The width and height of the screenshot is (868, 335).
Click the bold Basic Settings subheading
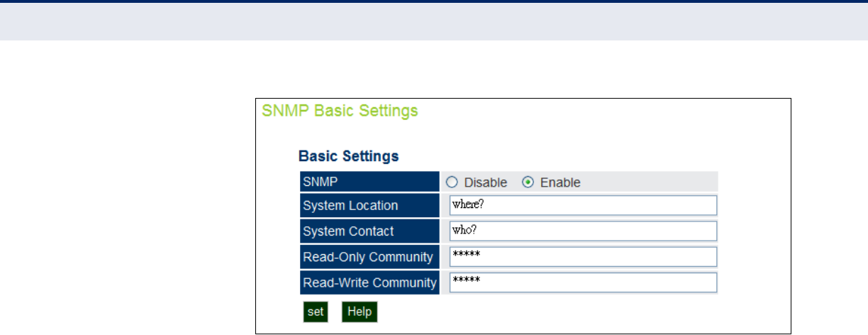click(x=348, y=155)
